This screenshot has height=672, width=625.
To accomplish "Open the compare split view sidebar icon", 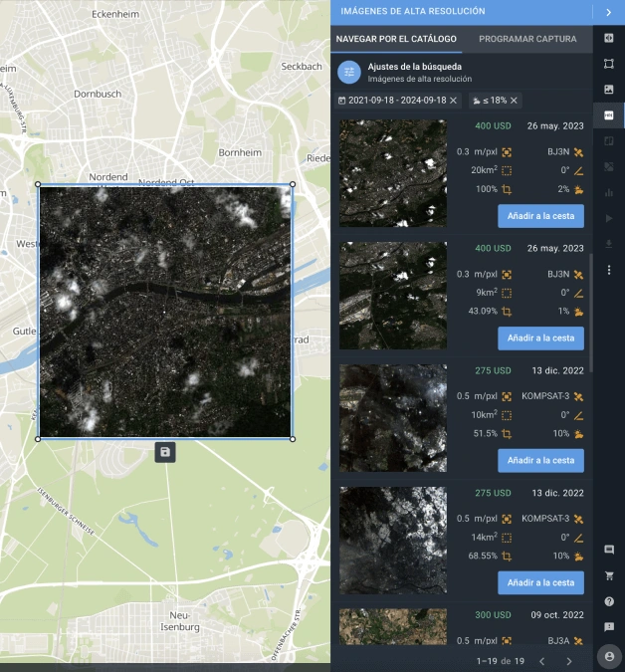I will [609, 38].
